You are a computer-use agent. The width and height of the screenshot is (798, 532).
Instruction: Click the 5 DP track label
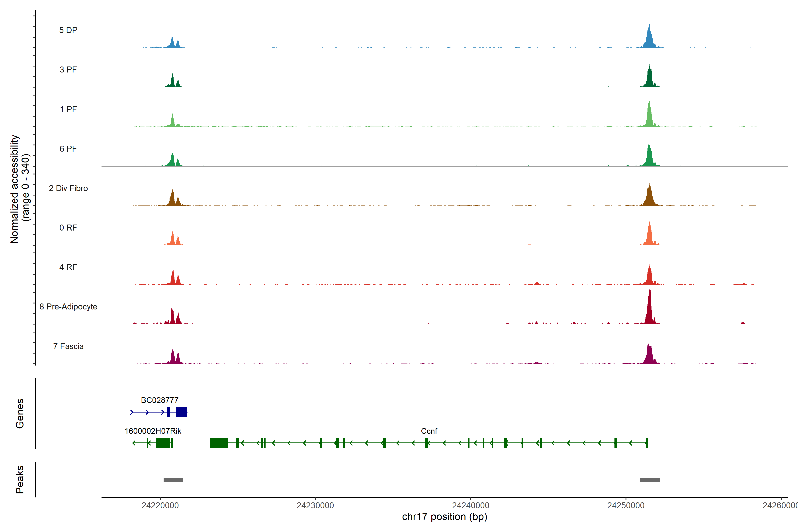pos(68,30)
